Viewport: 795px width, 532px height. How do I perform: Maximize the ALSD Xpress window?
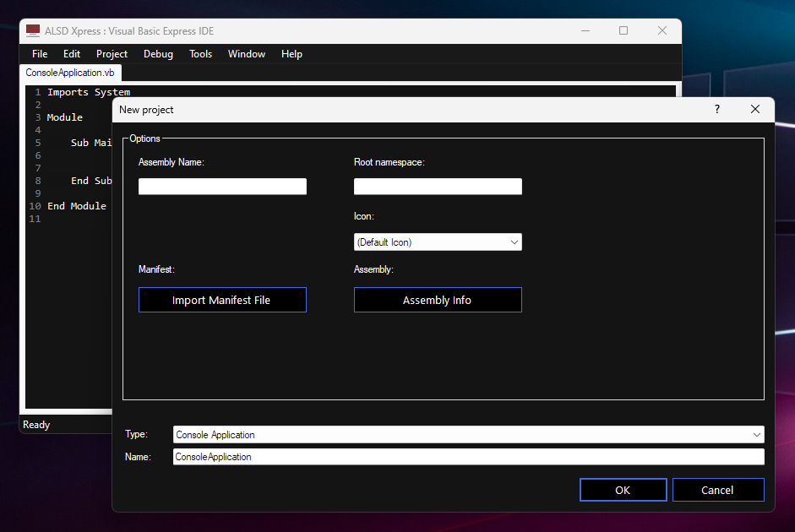623,31
